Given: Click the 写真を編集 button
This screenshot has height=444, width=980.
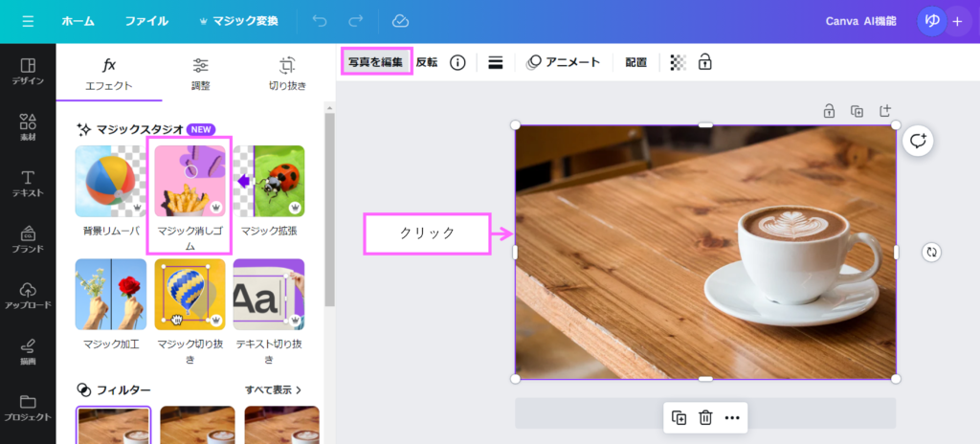Looking at the screenshot, I should click(376, 62).
